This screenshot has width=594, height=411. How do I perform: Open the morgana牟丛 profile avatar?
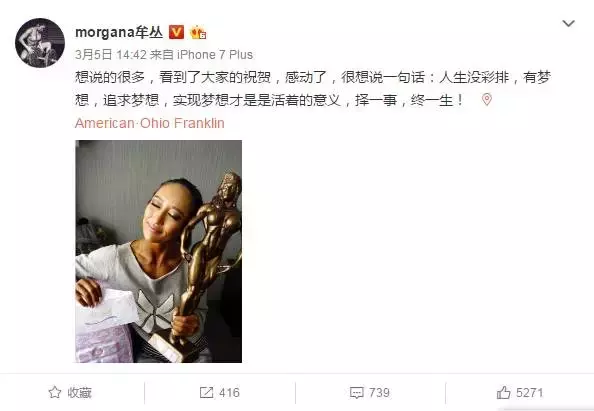40,43
